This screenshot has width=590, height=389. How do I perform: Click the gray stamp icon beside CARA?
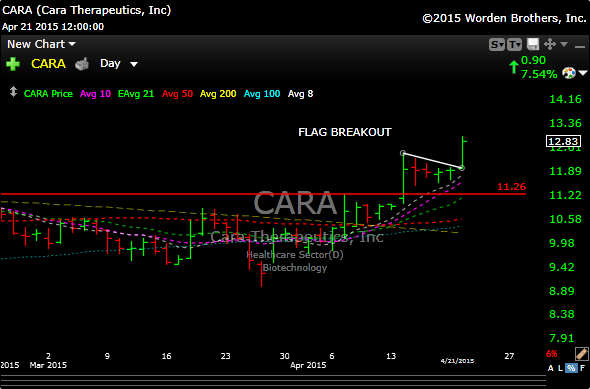[82, 64]
